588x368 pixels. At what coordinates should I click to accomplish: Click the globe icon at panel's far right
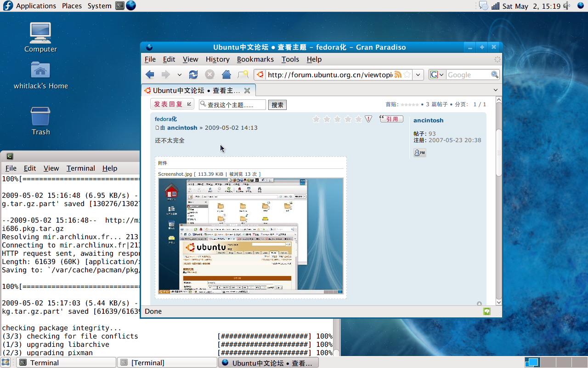581,6
